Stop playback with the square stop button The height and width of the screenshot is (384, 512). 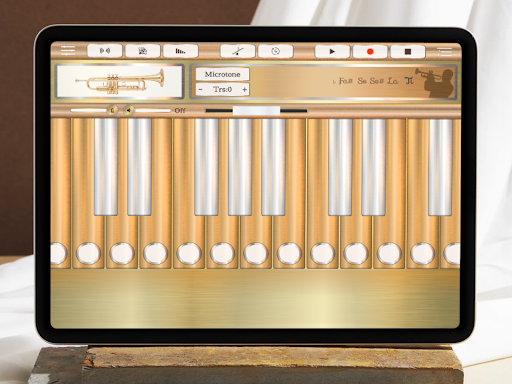[x=408, y=52]
